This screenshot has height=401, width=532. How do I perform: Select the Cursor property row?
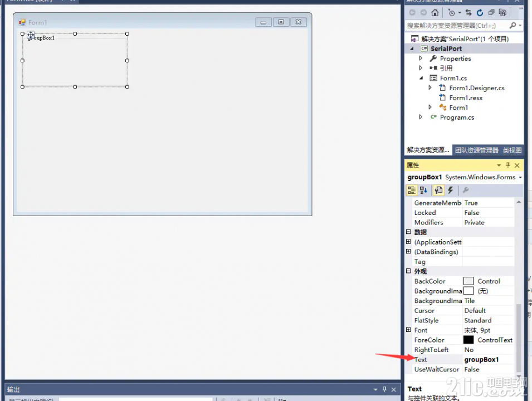tap(463, 311)
